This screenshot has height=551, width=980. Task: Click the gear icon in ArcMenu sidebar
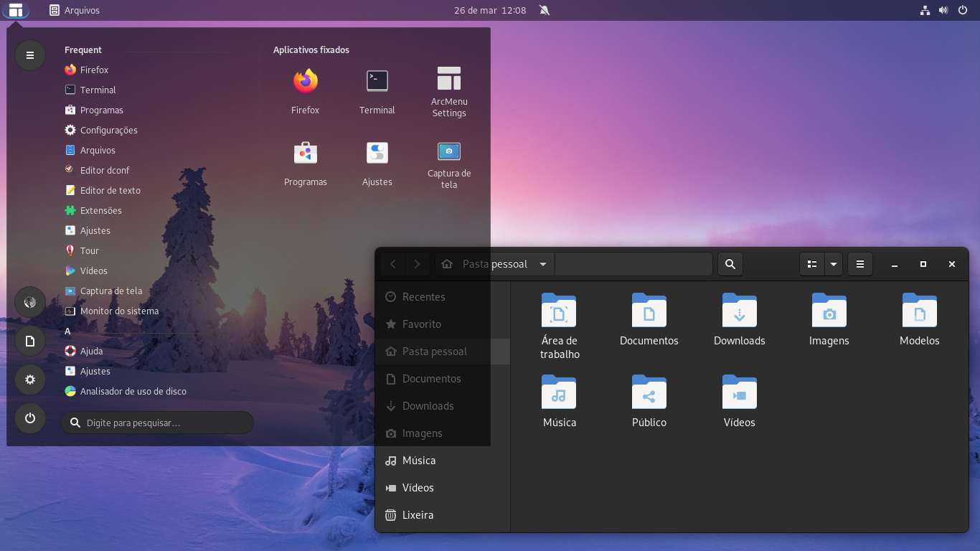29,380
